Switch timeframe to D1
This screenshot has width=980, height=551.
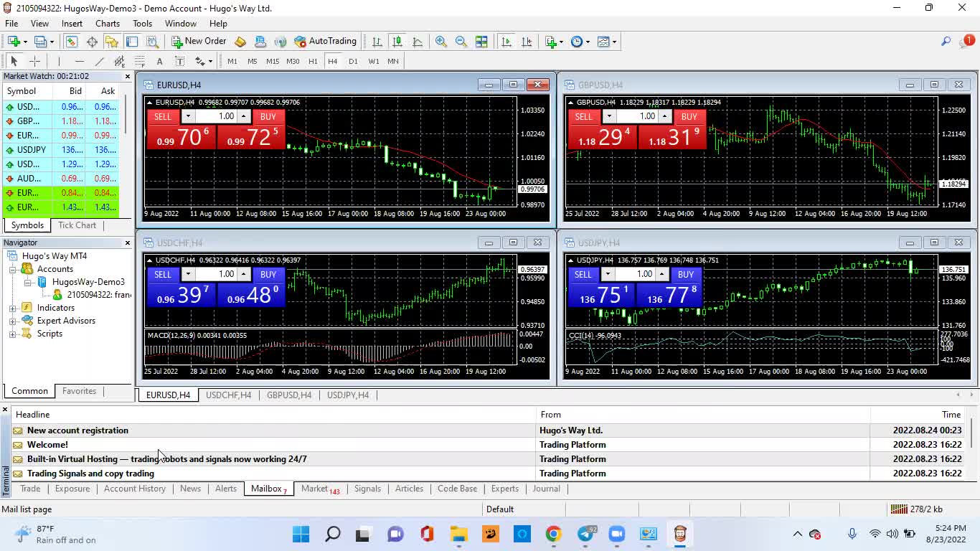pyautogui.click(x=353, y=61)
